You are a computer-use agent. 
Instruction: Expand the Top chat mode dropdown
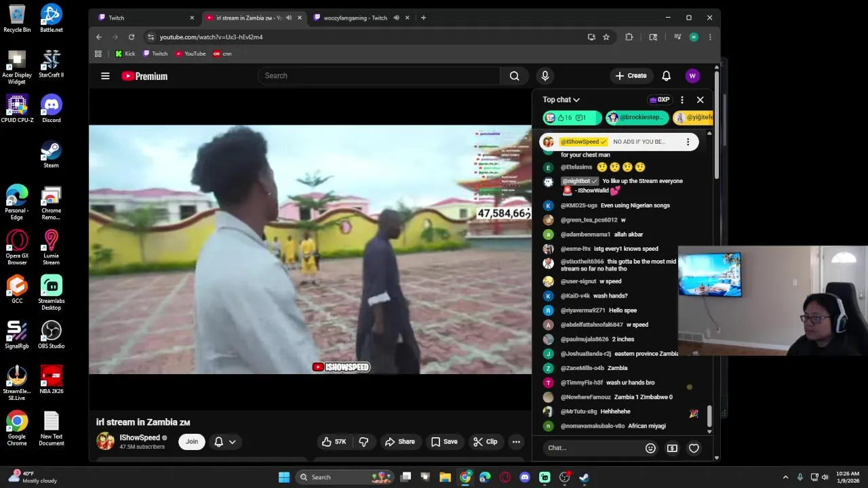561,100
